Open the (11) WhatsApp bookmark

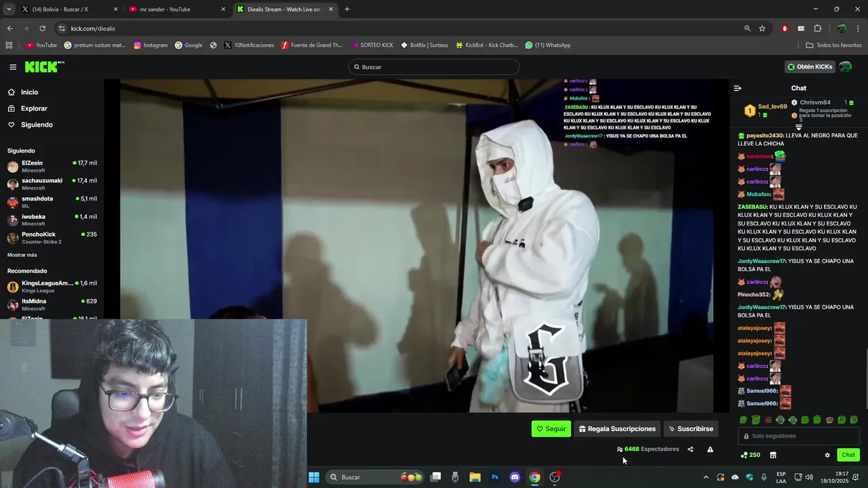(x=548, y=45)
